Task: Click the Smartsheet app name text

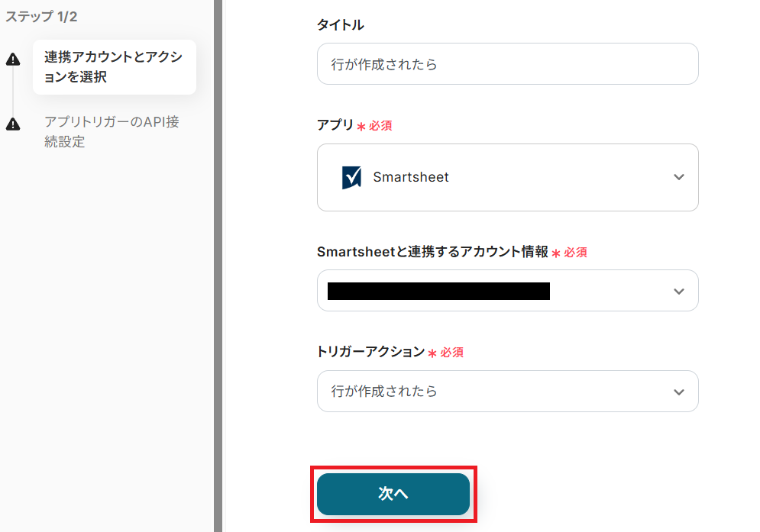Action: 411,177
